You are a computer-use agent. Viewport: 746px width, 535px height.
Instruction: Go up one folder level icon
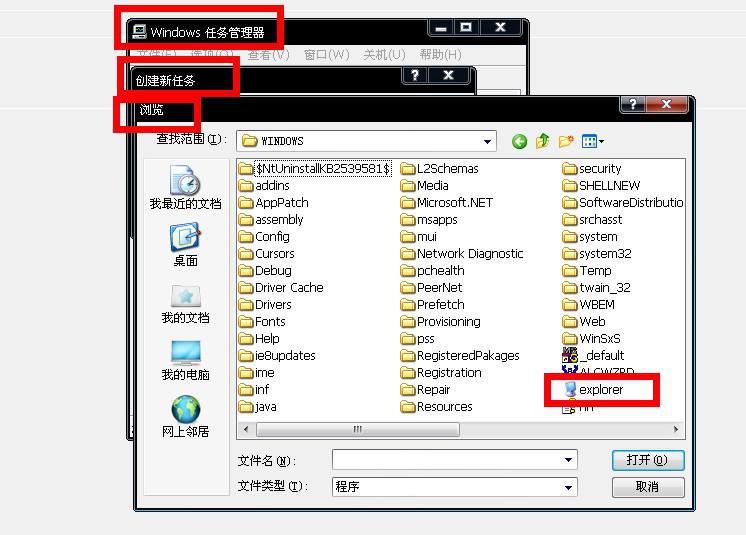(x=542, y=141)
